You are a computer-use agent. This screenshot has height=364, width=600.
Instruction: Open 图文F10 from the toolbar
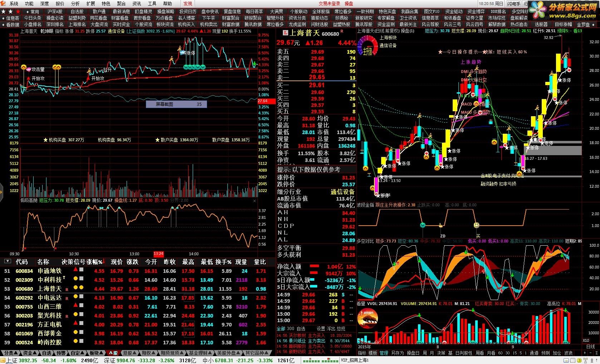coord(432,11)
